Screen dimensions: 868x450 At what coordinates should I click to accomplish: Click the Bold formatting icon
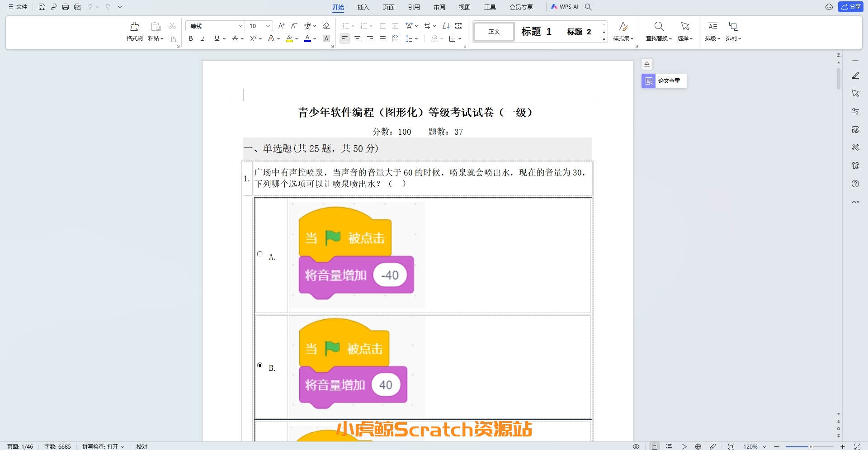191,39
